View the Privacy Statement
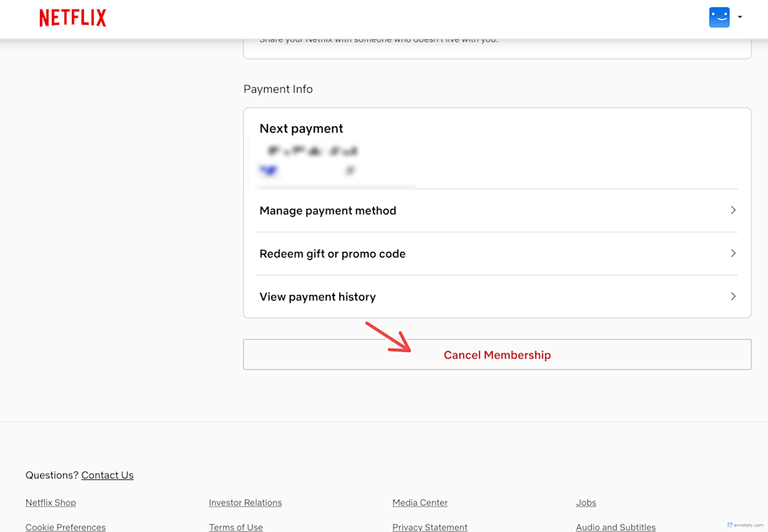The width and height of the screenshot is (768, 532). pos(430,527)
